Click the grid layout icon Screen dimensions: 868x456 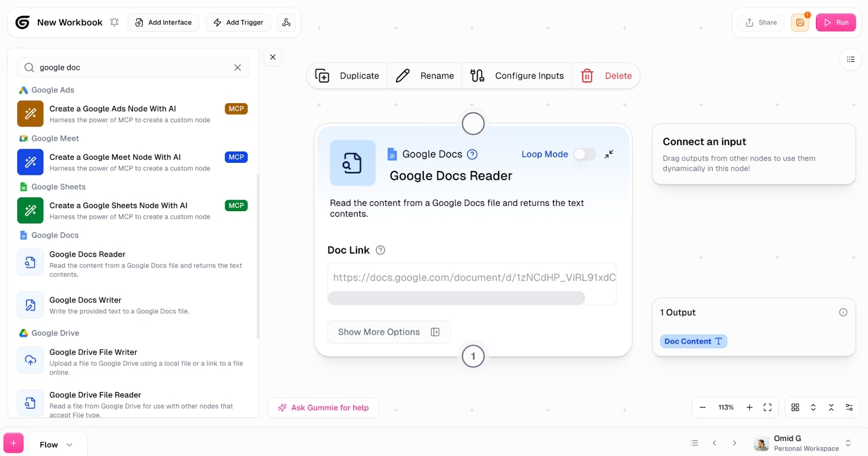[x=795, y=407]
